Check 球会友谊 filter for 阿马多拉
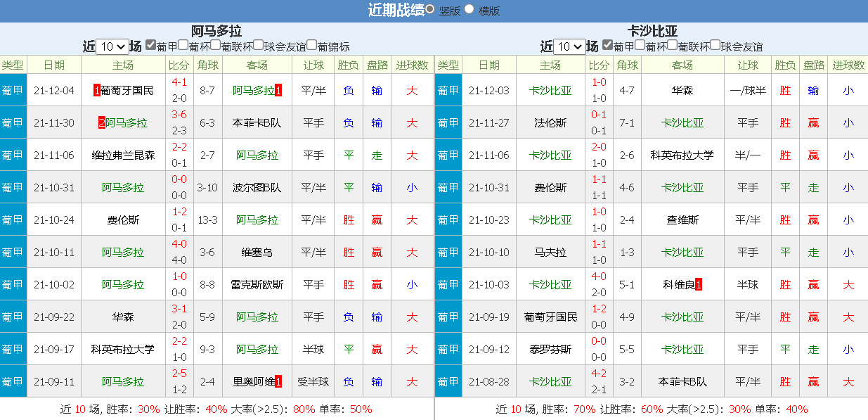The image size is (868, 420). point(258,45)
